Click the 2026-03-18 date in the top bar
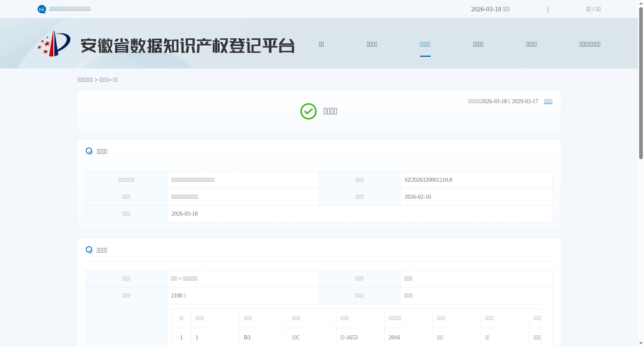 click(x=490, y=9)
